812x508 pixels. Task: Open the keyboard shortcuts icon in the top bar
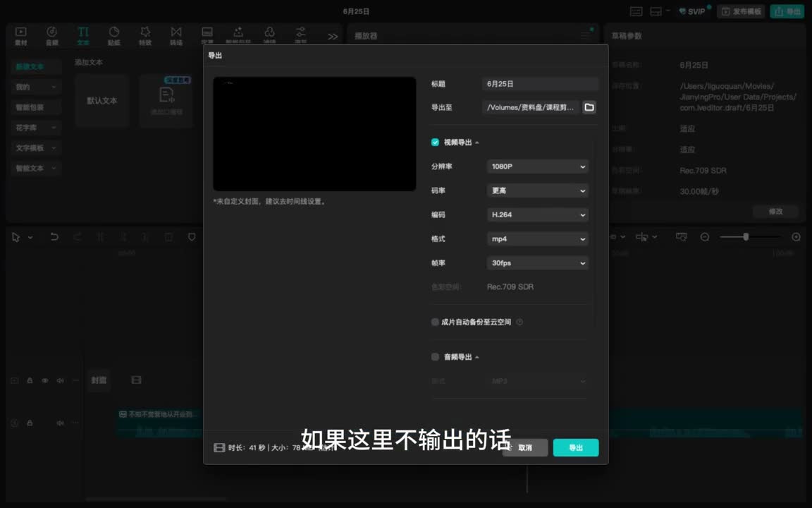636,11
